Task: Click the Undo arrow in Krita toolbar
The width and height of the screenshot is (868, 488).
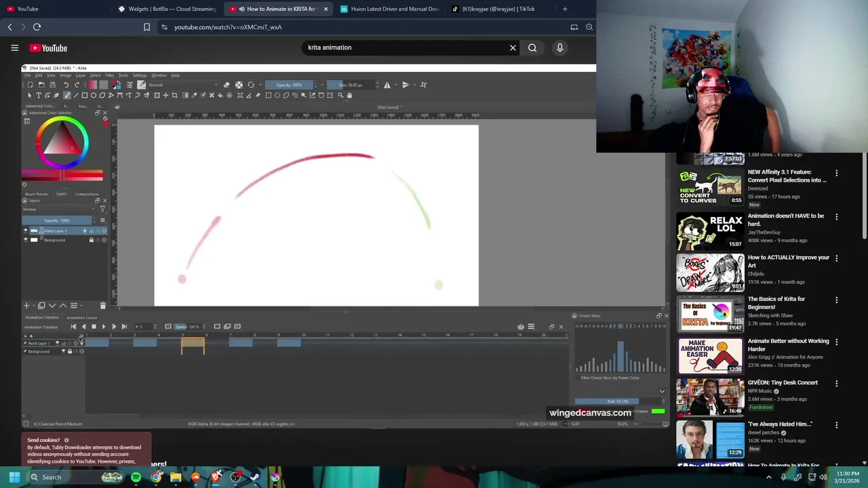Action: point(66,85)
